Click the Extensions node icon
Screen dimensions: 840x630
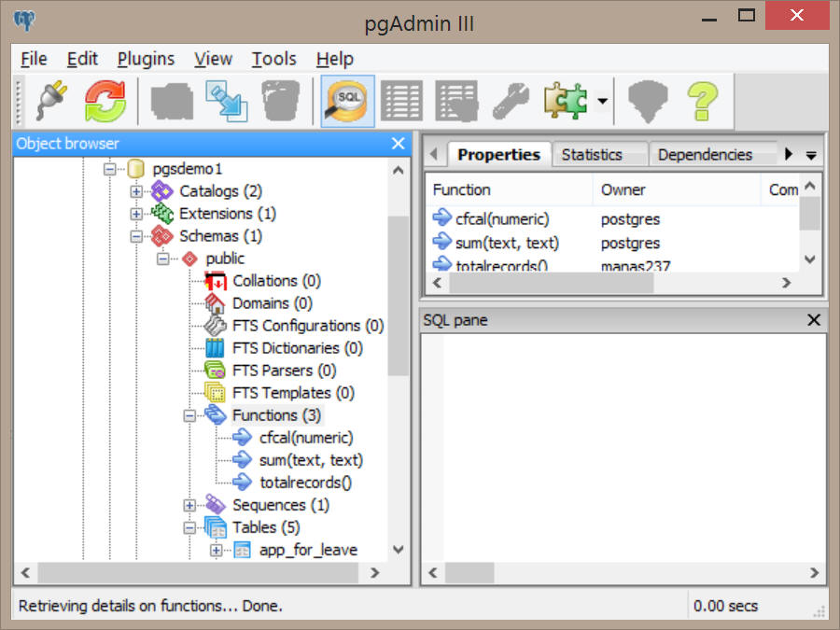(x=161, y=214)
